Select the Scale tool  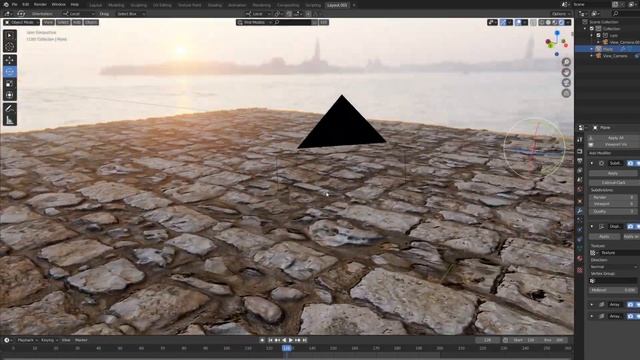[x=10, y=84]
